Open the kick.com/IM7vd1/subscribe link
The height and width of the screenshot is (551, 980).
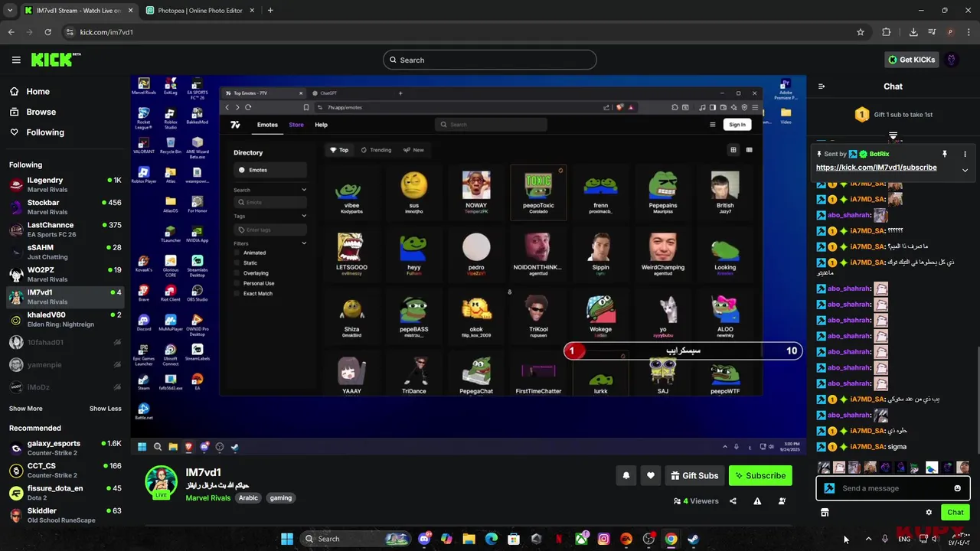coord(876,168)
